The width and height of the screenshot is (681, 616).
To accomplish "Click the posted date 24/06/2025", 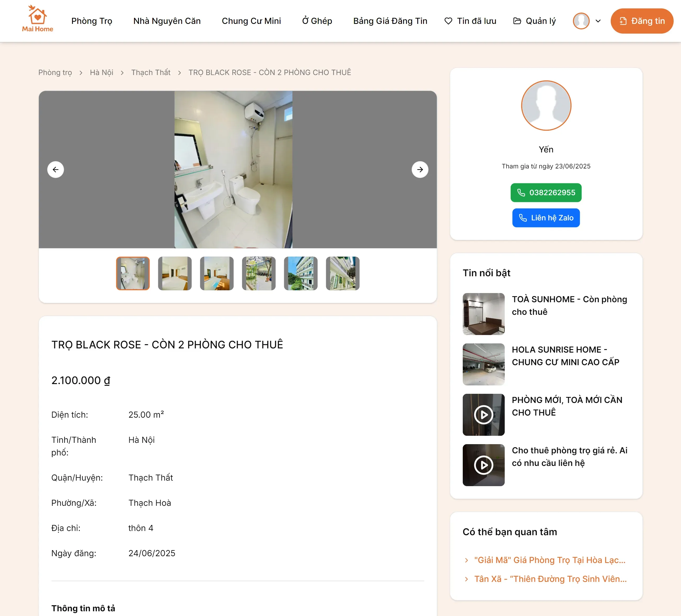I will point(152,553).
